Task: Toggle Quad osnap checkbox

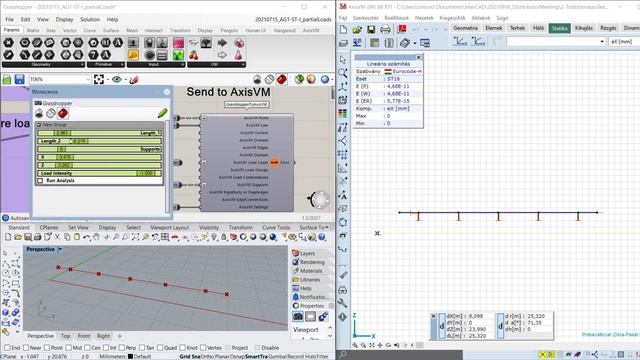Action: click(x=160, y=348)
